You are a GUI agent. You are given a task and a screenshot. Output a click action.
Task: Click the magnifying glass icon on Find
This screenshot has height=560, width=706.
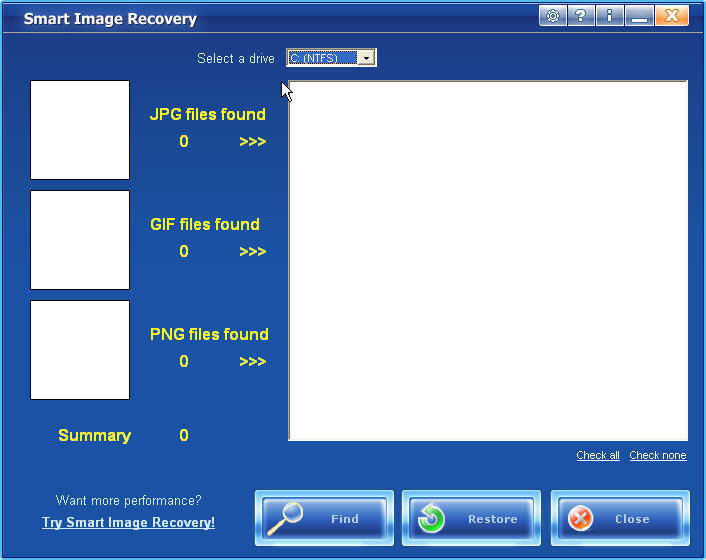[x=285, y=518]
